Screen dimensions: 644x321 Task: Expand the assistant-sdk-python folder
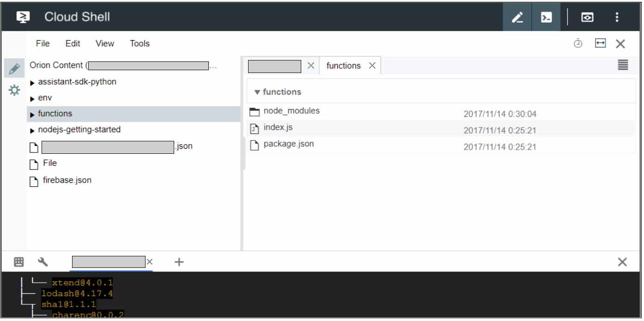click(32, 83)
